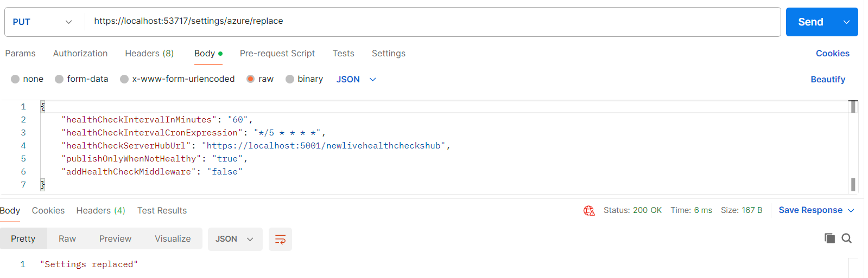Click the request body editor vertical scrollbar
Screen dimensions: 868x278
[x=853, y=146]
